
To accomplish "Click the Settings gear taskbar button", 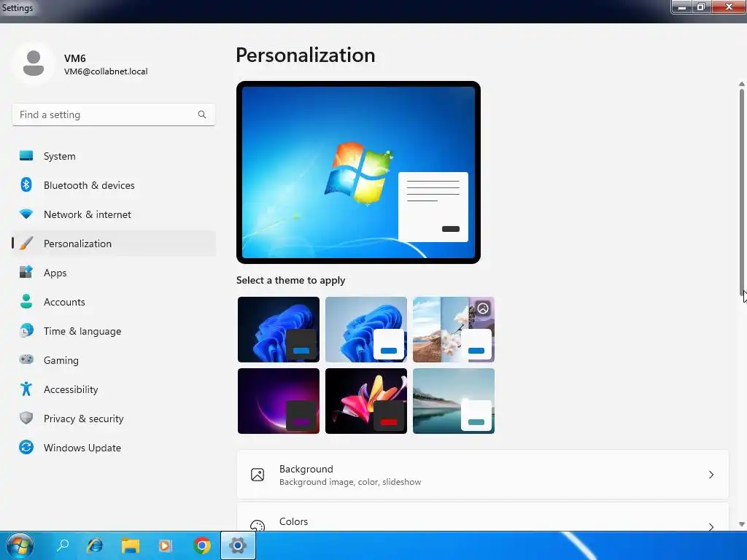I will 238,545.
